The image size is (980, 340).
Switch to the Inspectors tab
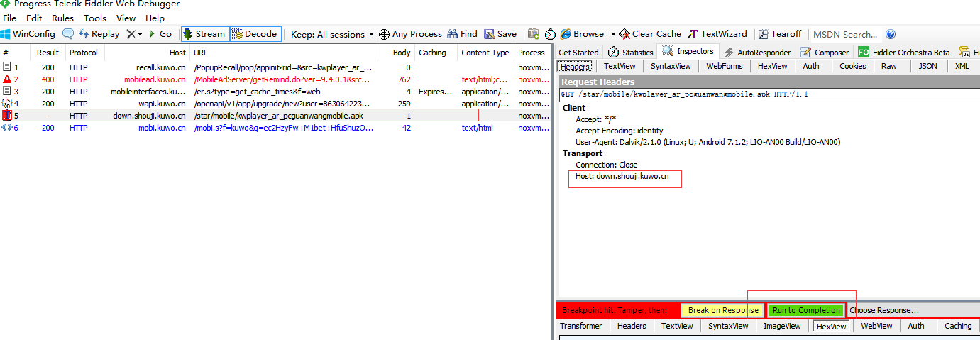coord(688,52)
